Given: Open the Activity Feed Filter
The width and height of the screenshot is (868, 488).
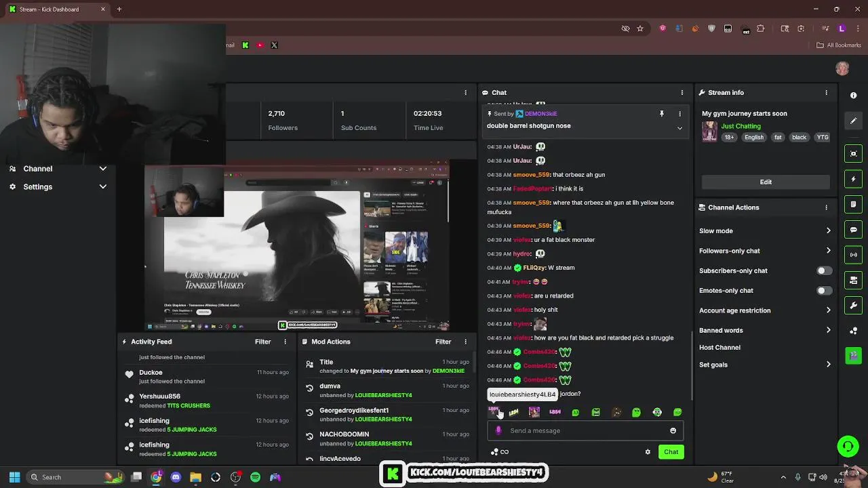Looking at the screenshot, I should (x=262, y=342).
